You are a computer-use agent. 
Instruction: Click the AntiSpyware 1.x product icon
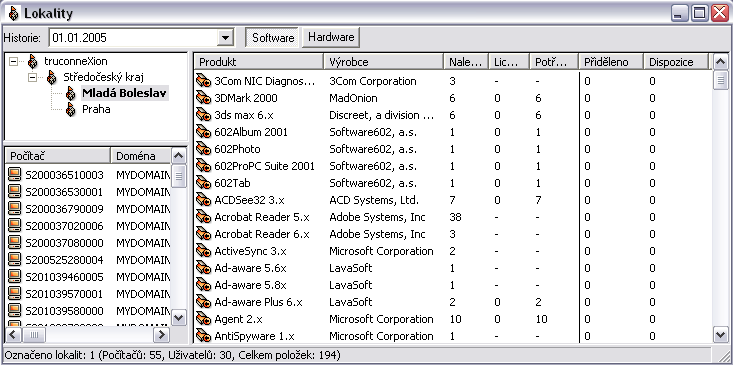tap(203, 336)
